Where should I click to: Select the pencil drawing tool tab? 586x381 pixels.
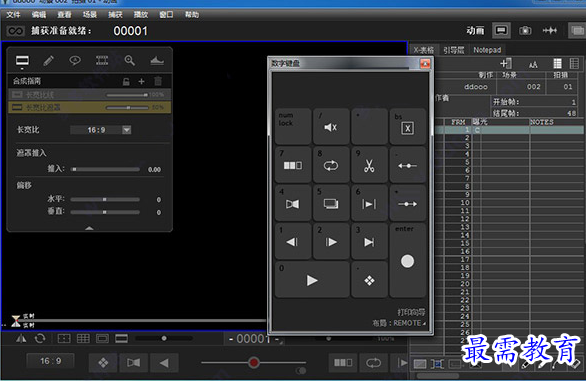click(x=48, y=60)
